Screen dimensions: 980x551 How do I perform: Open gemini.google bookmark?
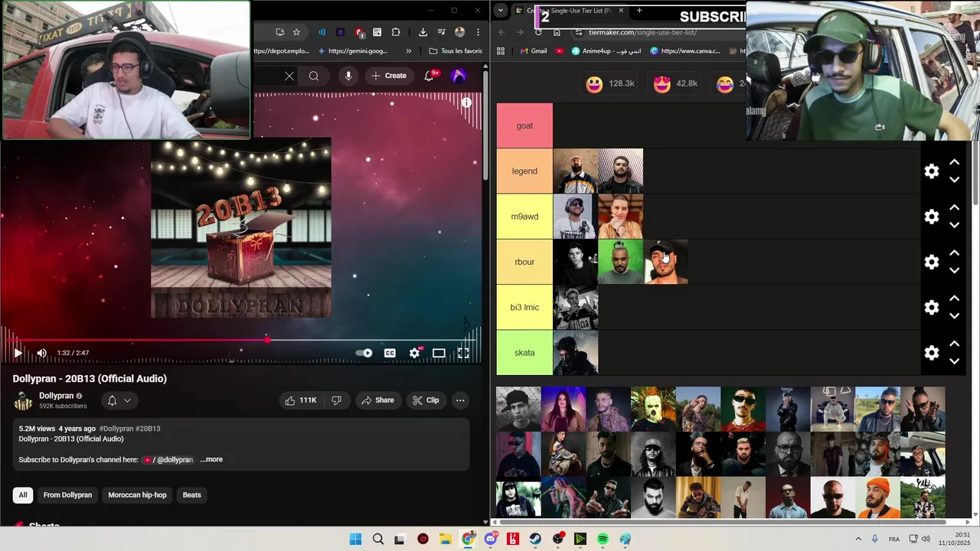pyautogui.click(x=352, y=51)
